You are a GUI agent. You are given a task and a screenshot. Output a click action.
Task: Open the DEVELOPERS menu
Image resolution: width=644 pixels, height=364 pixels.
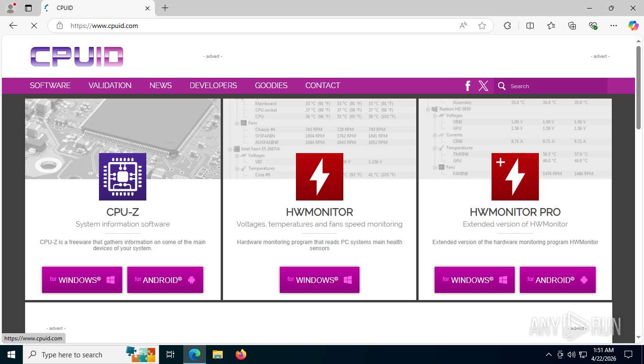(213, 86)
